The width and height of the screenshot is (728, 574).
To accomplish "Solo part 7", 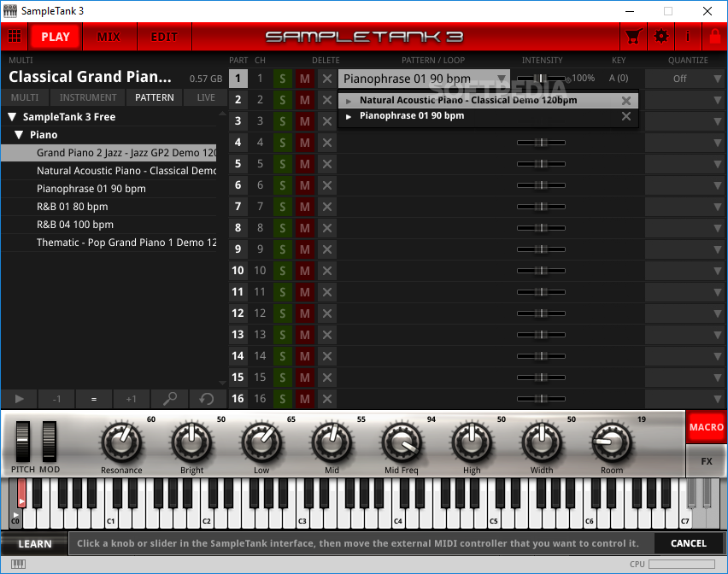I will tap(282, 207).
